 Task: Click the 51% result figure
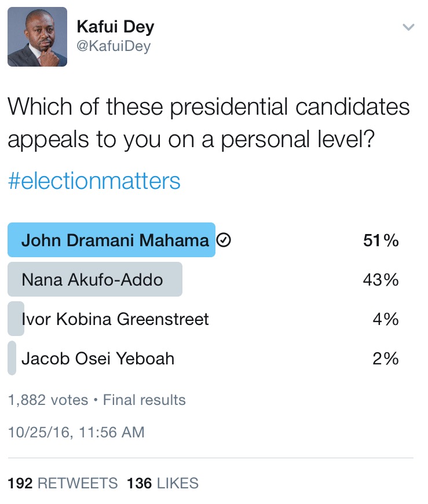point(381,240)
